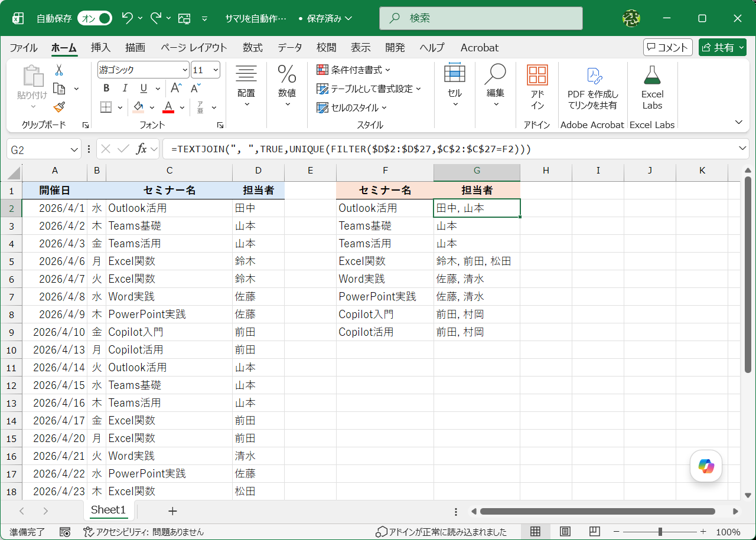Click the Copy icon in Clipboard group
Viewport: 756px width, 540px height.
point(58,89)
